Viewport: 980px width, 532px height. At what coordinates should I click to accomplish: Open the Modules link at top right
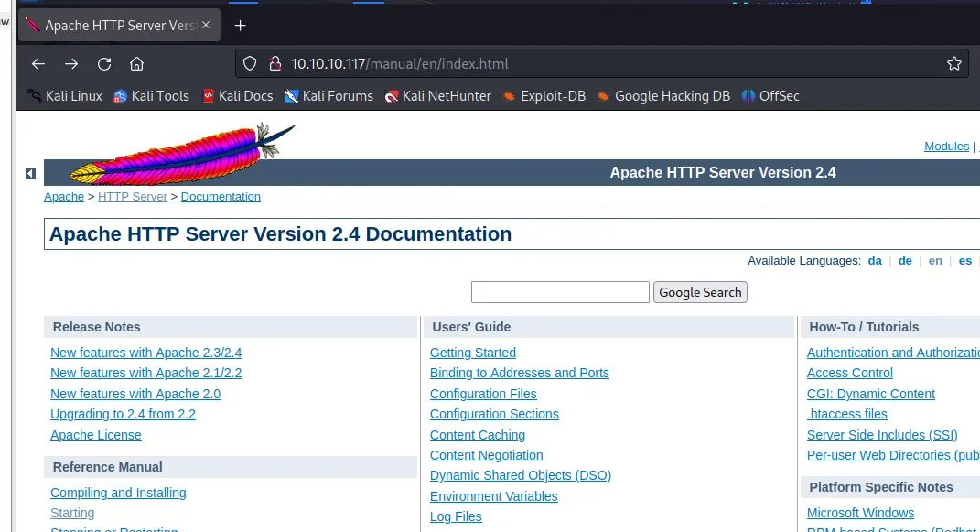point(946,147)
